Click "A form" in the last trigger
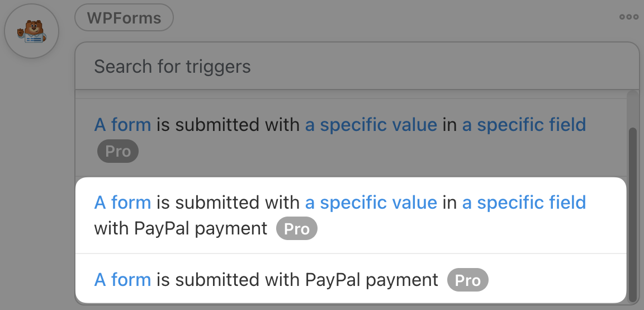Screen dimensions: 644x310 (122, 280)
